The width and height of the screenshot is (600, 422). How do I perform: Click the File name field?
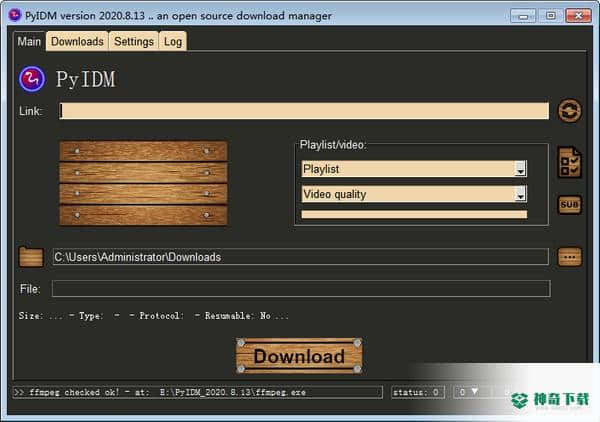[x=301, y=289]
